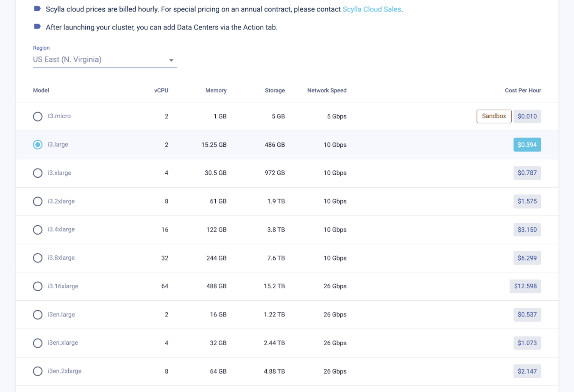Click the $12.598 cost badge
Viewport: 574px width, 392px height.
(525, 286)
